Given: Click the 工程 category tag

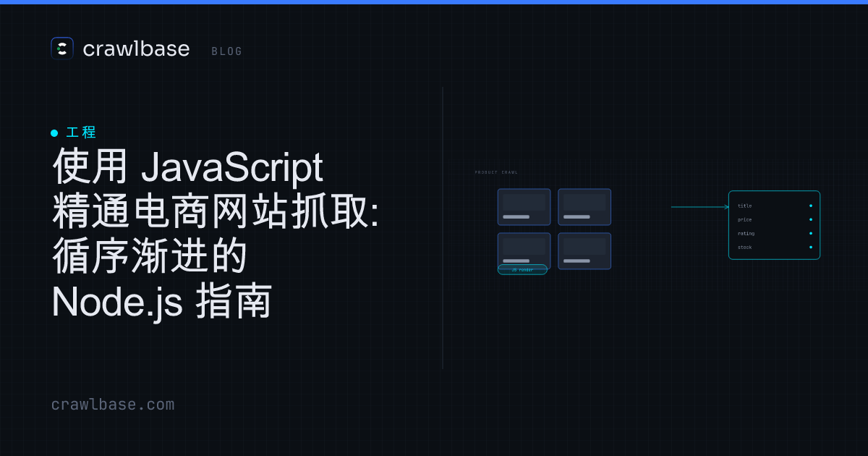Looking at the screenshot, I should tap(81, 132).
